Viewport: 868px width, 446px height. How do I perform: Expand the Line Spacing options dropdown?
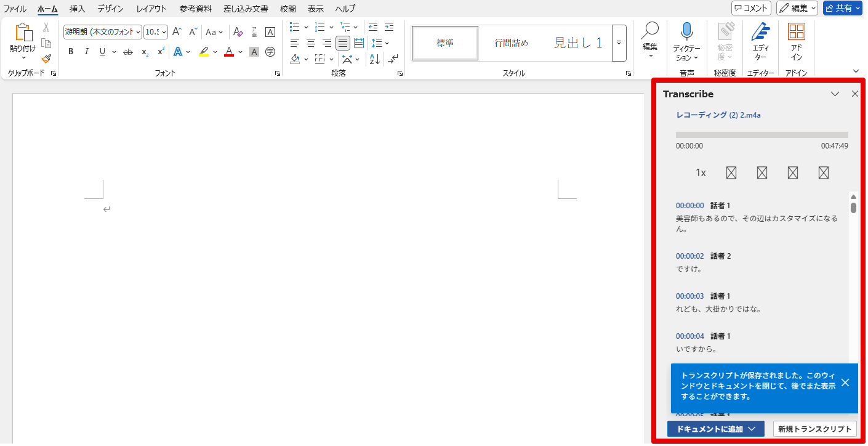(387, 43)
